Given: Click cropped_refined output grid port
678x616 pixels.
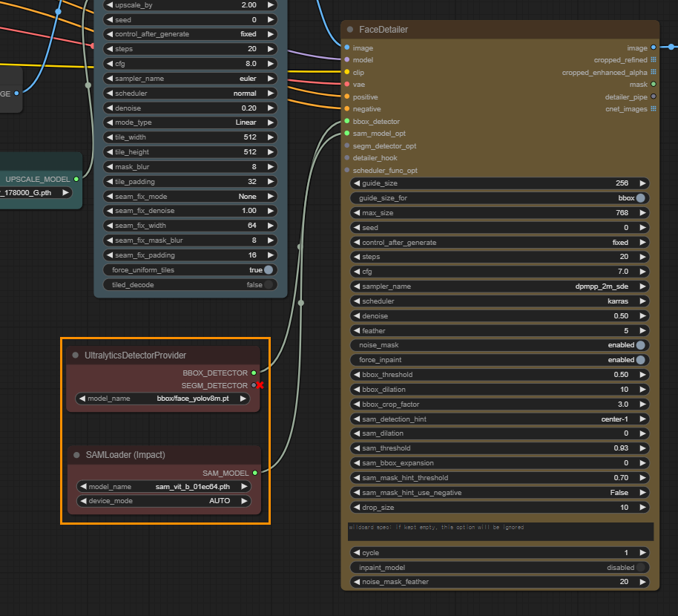Looking at the screenshot, I should (654, 59).
